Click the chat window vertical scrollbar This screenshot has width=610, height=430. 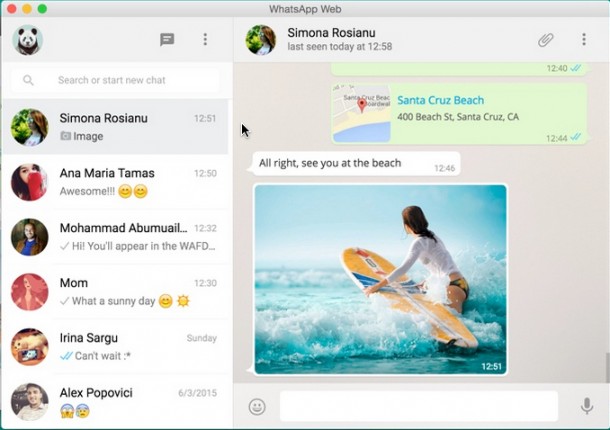pos(604,366)
